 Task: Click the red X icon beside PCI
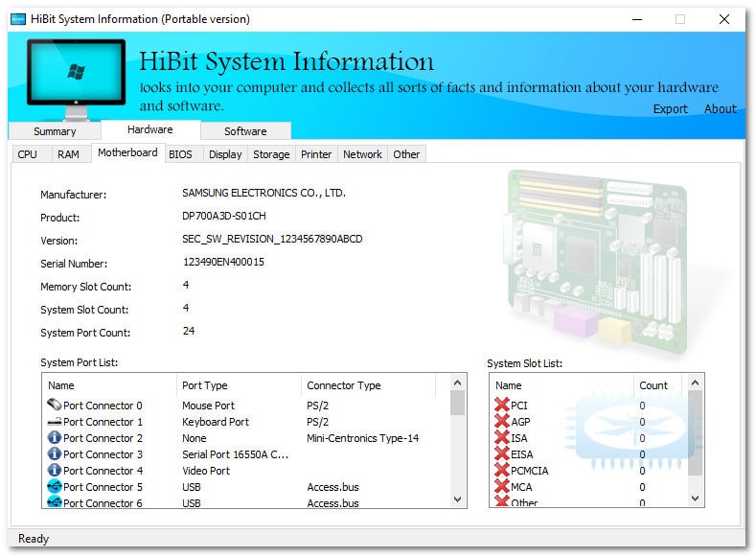pos(502,405)
